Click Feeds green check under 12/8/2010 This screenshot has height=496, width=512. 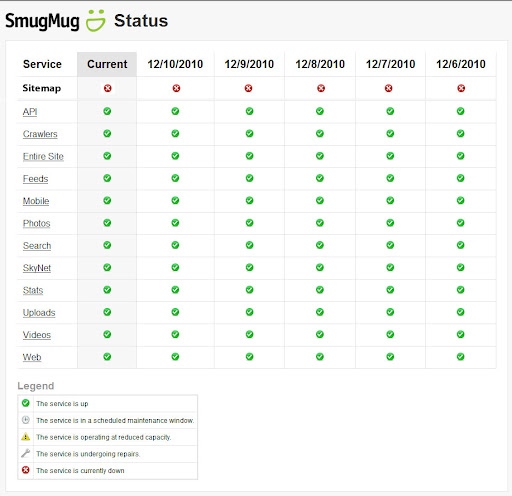(x=320, y=178)
